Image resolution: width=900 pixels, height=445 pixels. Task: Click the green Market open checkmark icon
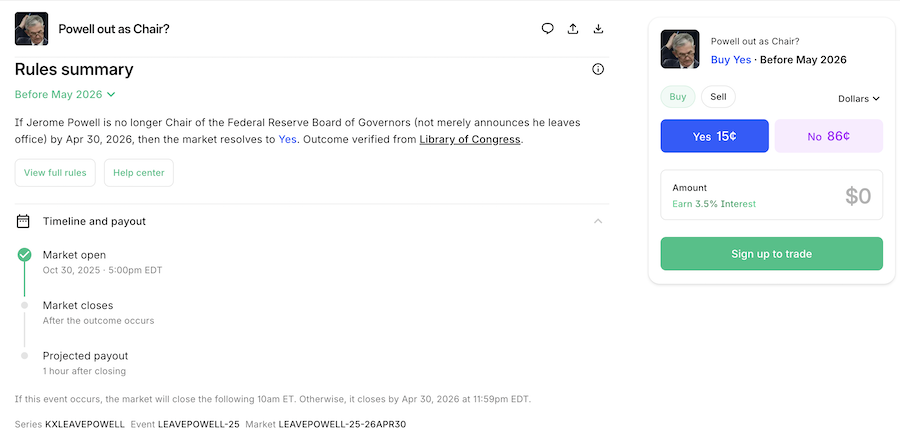24,255
